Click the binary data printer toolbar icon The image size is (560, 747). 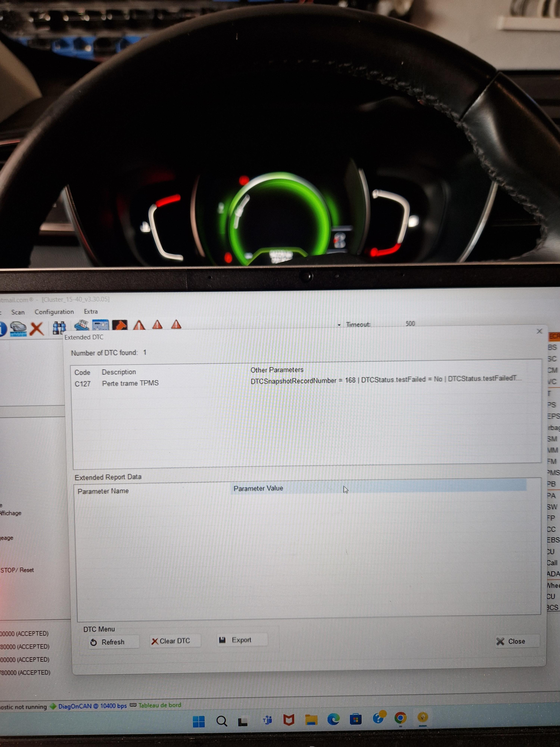(82, 326)
